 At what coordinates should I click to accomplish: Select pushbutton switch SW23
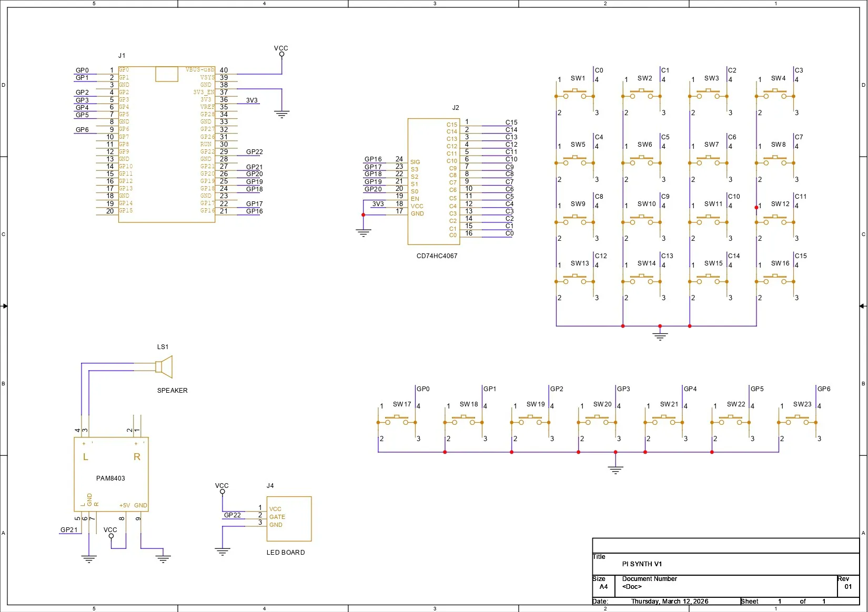(798, 421)
